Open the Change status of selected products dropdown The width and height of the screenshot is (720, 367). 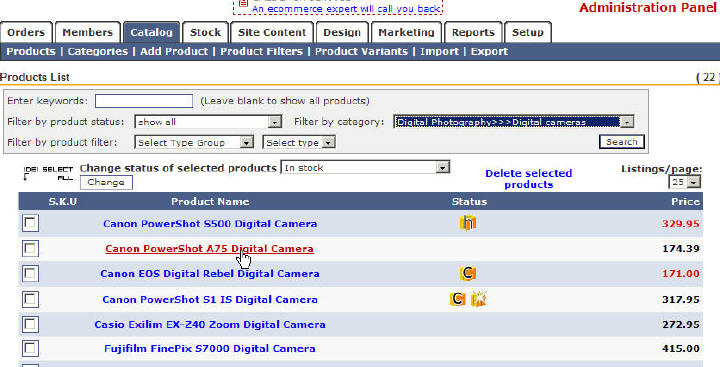pos(365,167)
